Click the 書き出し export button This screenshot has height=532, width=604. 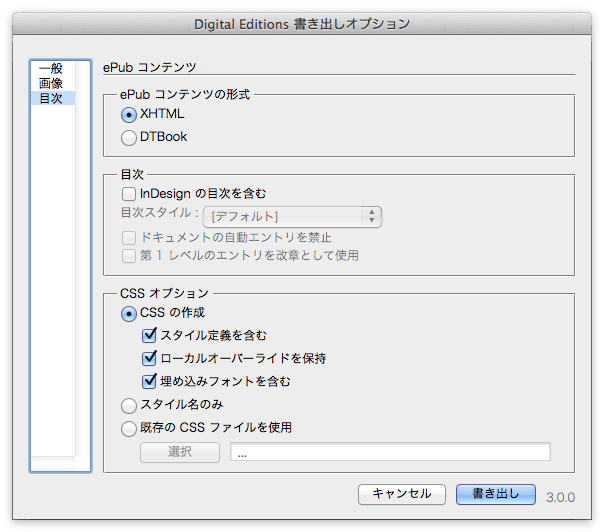[x=496, y=494]
